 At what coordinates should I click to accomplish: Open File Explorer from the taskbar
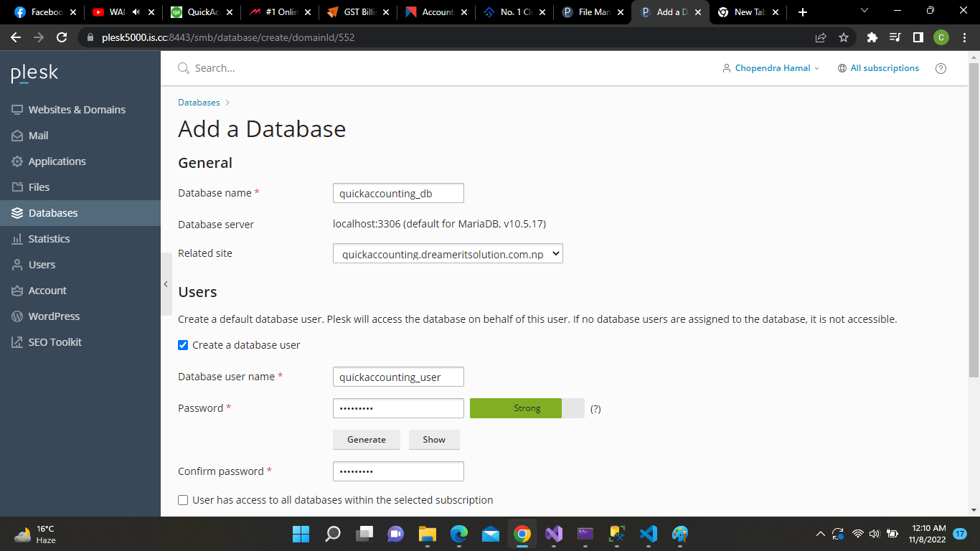(x=427, y=534)
